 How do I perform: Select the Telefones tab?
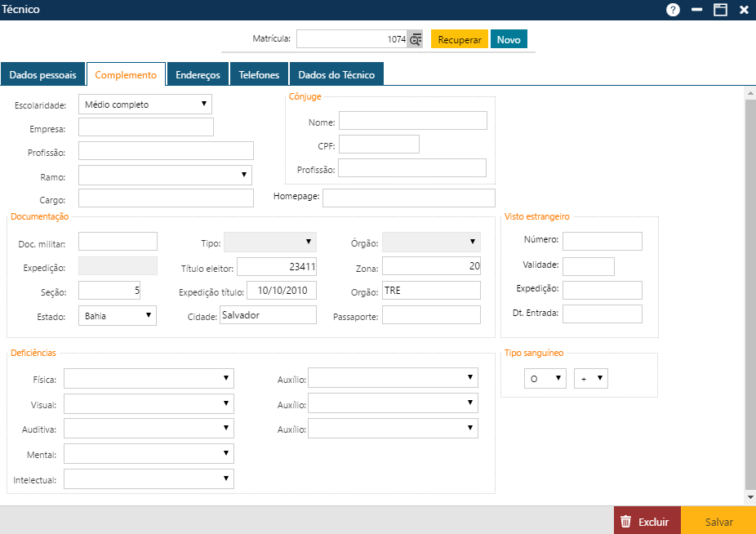259,73
